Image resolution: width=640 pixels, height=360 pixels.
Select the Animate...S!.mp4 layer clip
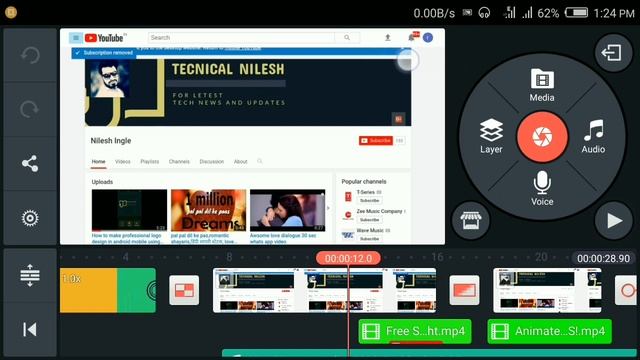tap(549, 331)
